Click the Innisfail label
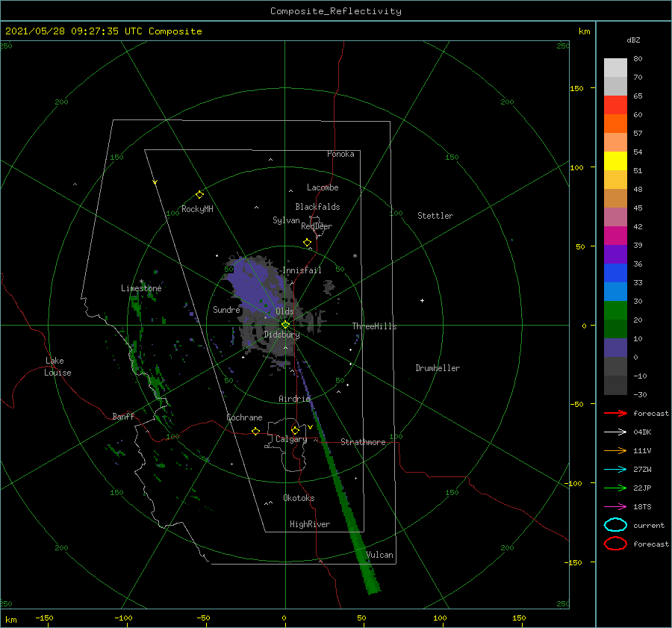Image resolution: width=672 pixels, height=628 pixels. point(302,270)
